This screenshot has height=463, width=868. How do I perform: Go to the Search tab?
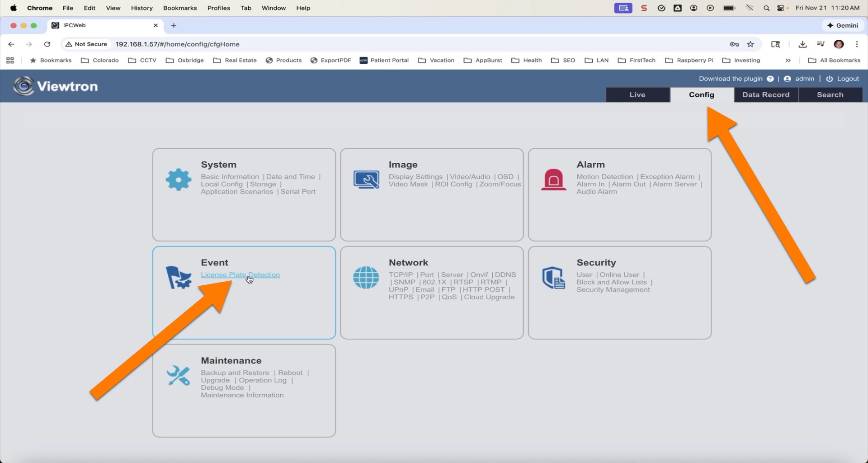830,94
